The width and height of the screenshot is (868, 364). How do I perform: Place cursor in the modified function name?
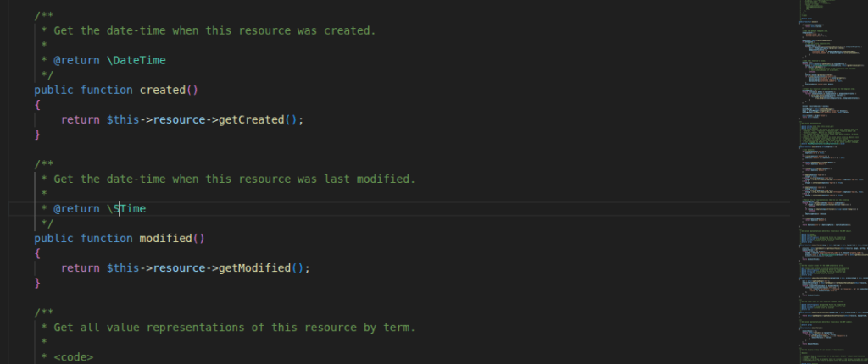pos(165,238)
